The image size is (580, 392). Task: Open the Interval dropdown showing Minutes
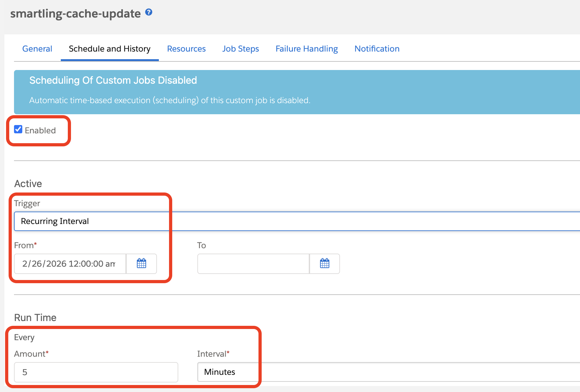(x=389, y=372)
